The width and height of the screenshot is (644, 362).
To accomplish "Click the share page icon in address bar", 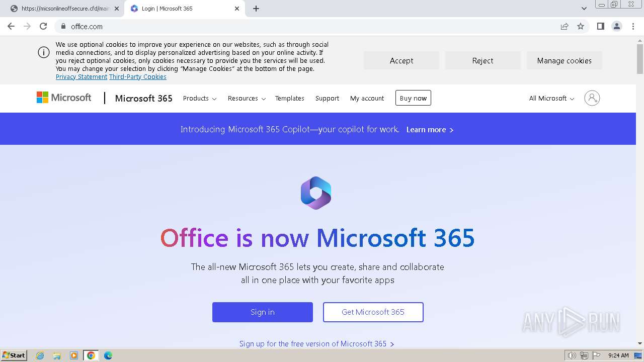I will (565, 26).
